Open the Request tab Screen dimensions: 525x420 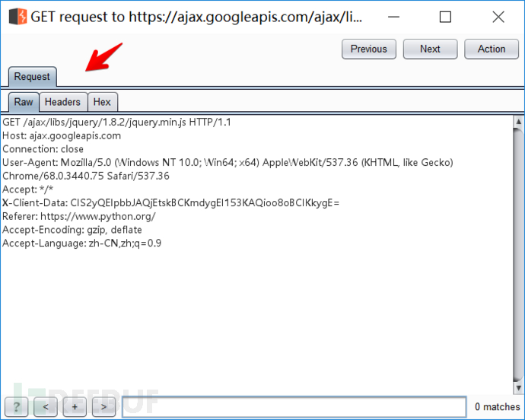click(x=32, y=77)
